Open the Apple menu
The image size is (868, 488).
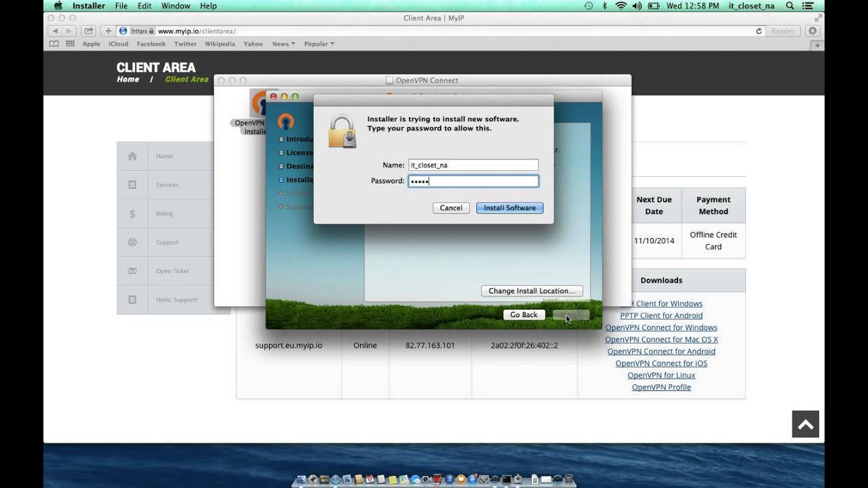[x=58, y=5]
